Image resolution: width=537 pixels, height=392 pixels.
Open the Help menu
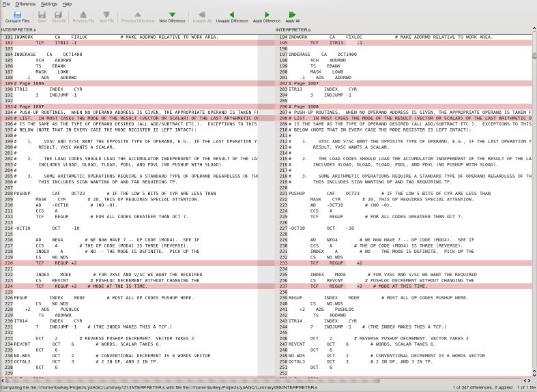click(67, 4)
